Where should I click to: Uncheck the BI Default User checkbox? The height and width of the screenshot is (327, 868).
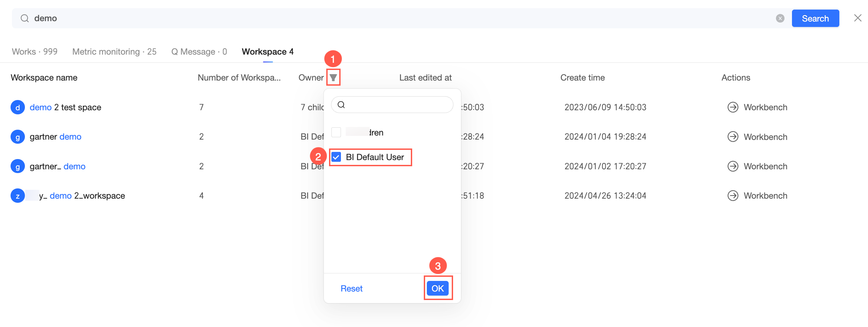pyautogui.click(x=336, y=157)
